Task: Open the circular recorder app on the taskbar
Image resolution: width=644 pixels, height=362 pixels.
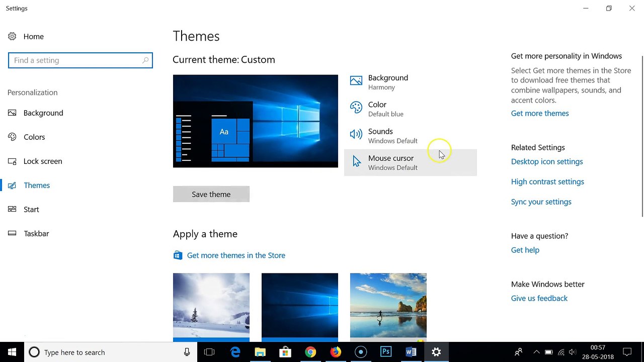Action: click(361, 352)
